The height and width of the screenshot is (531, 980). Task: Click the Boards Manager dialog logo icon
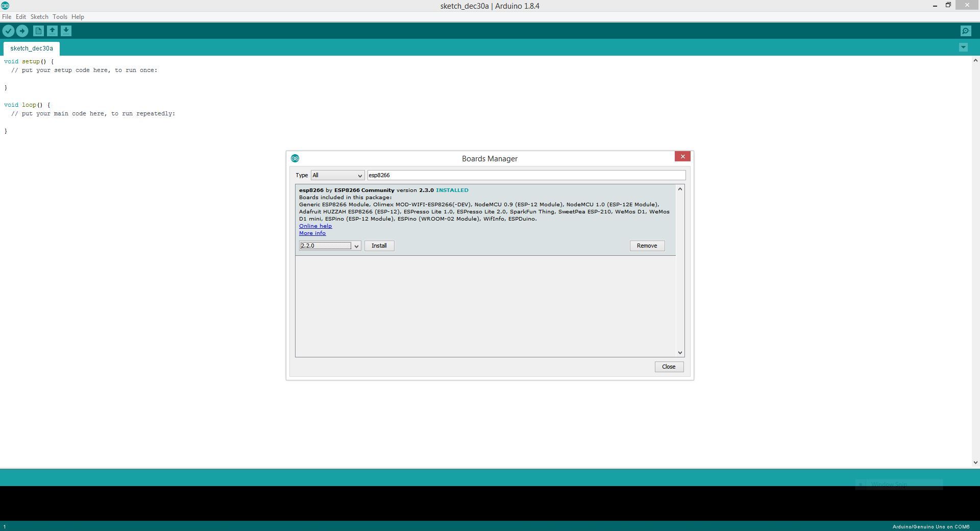point(295,158)
